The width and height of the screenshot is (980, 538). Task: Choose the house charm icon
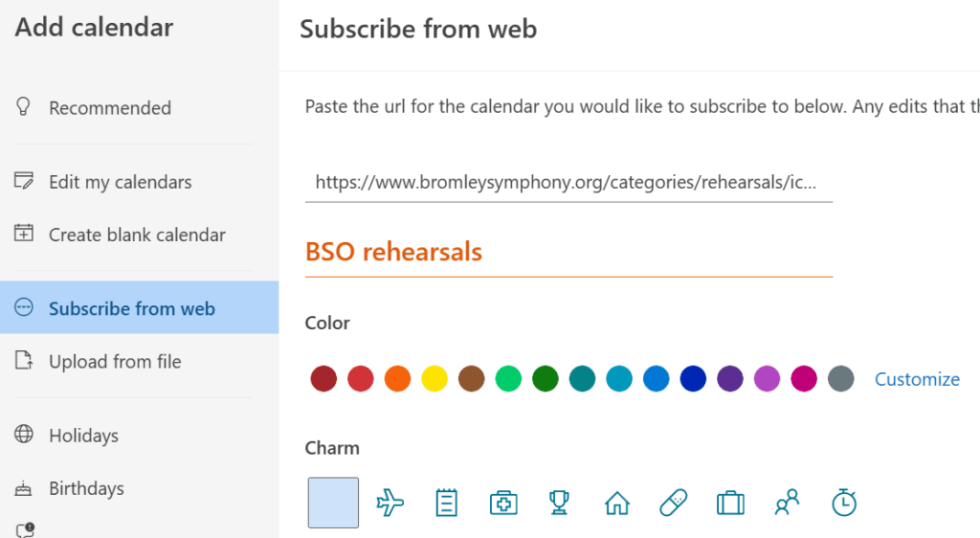click(617, 503)
